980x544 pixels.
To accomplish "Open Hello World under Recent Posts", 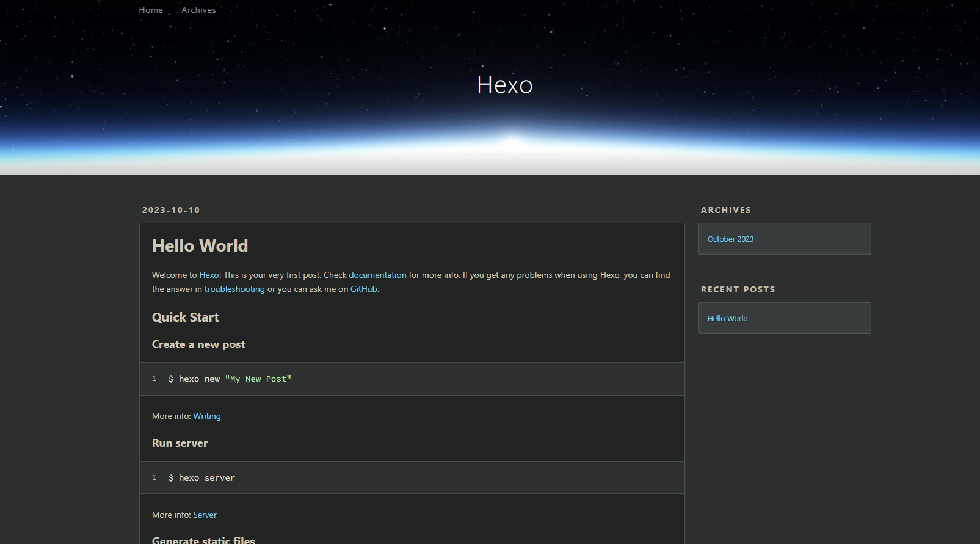I will [x=727, y=318].
